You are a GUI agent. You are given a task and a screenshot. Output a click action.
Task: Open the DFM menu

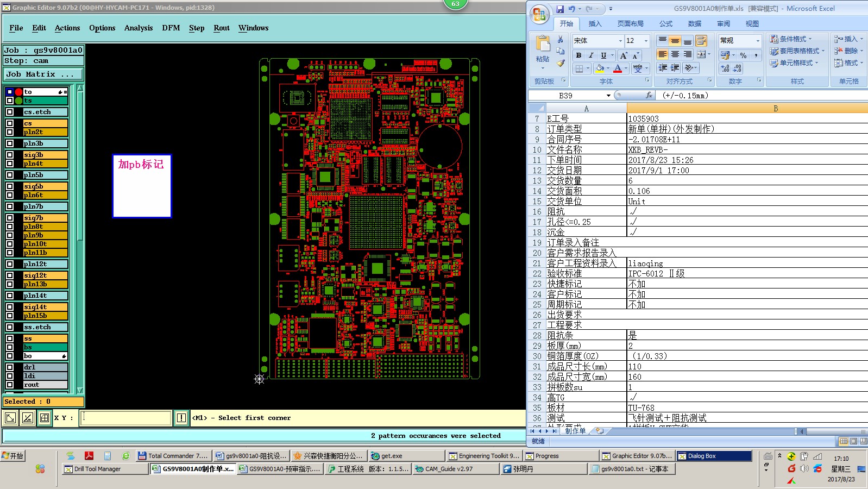171,28
